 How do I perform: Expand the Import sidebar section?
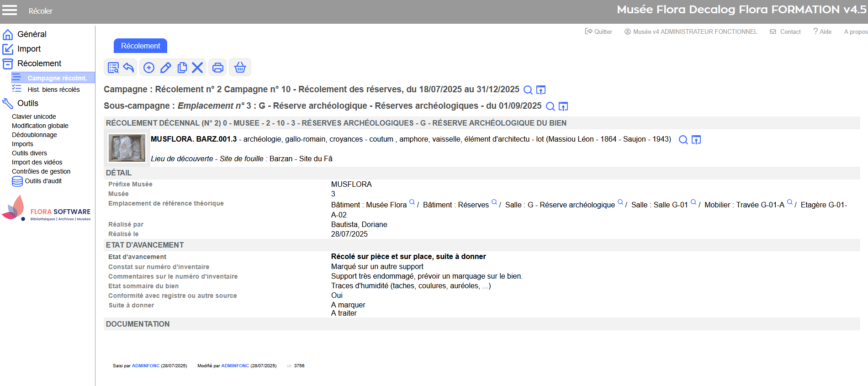coord(29,49)
